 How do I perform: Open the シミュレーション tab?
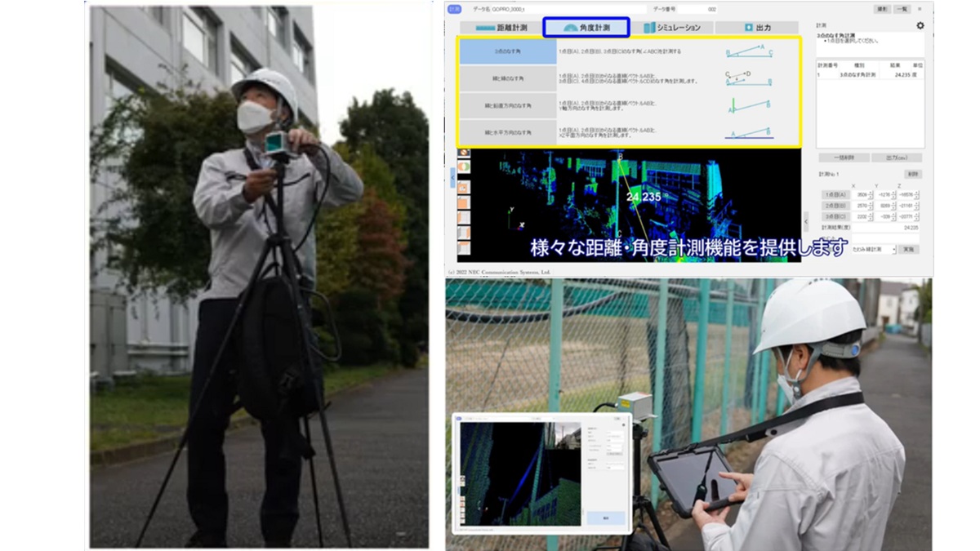pyautogui.click(x=670, y=28)
